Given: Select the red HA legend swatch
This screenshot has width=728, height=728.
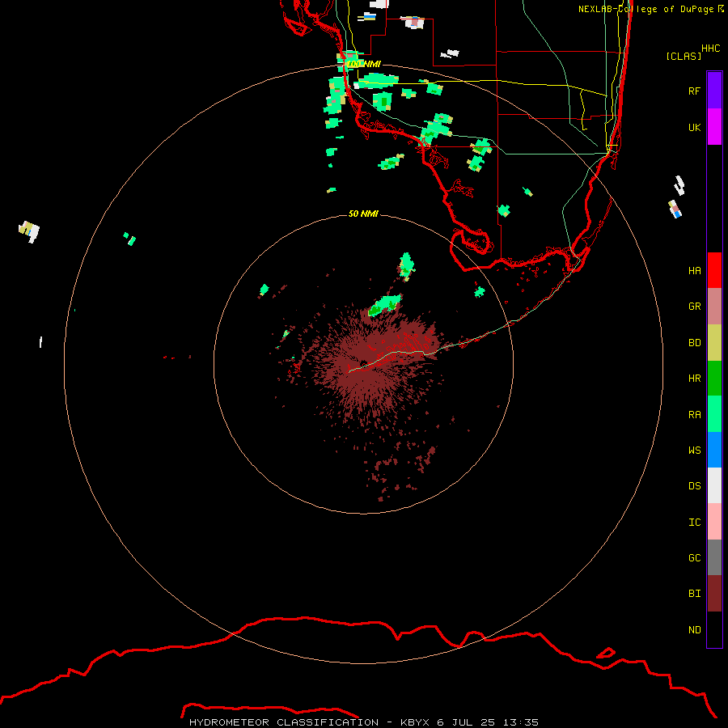Looking at the screenshot, I should (714, 270).
